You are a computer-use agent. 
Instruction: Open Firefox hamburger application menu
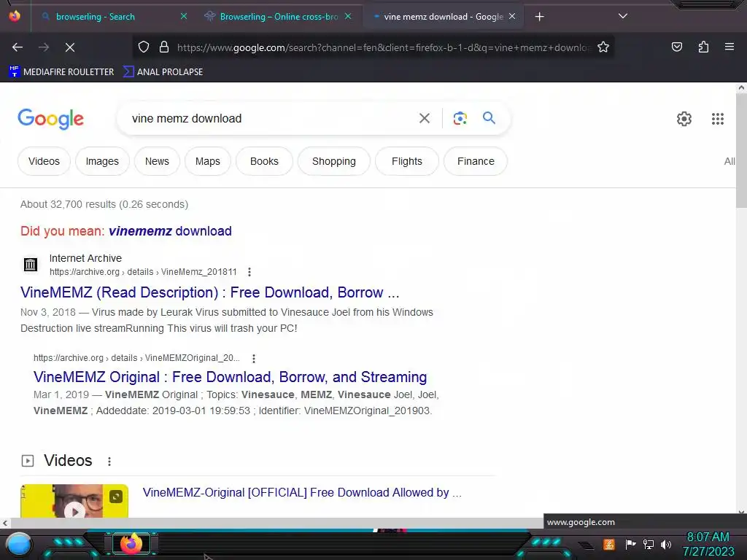(729, 47)
